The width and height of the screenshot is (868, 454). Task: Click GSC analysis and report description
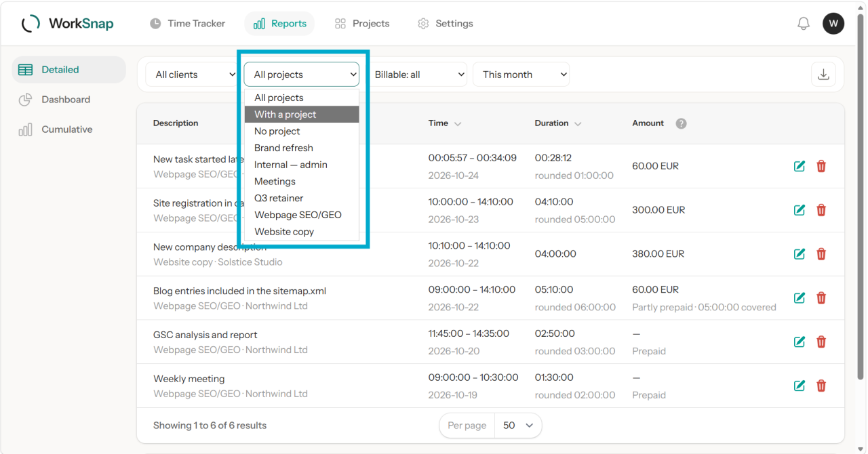click(205, 335)
